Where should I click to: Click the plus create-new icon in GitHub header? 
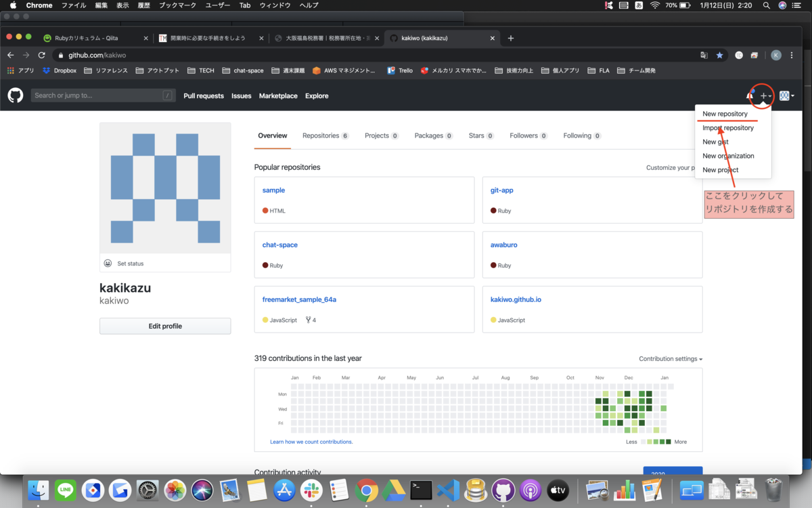(x=765, y=96)
